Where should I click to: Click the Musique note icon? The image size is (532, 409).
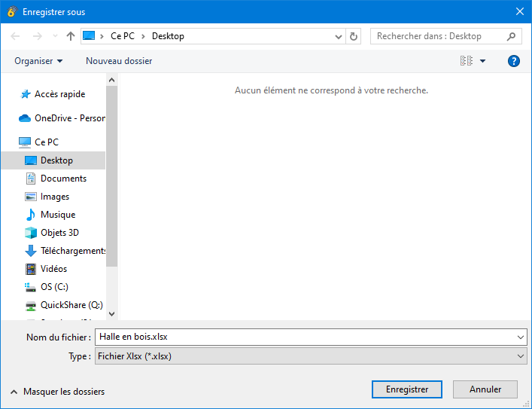tap(31, 215)
